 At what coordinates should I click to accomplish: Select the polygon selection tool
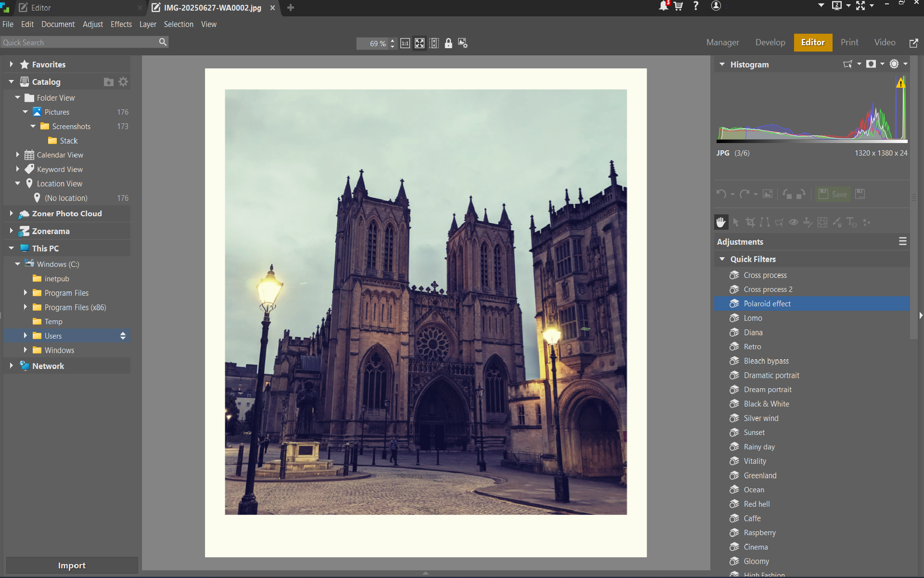click(779, 222)
